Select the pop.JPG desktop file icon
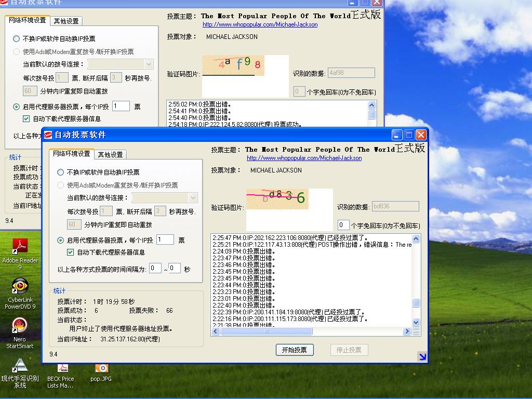The width and height of the screenshot is (532, 399). click(102, 368)
